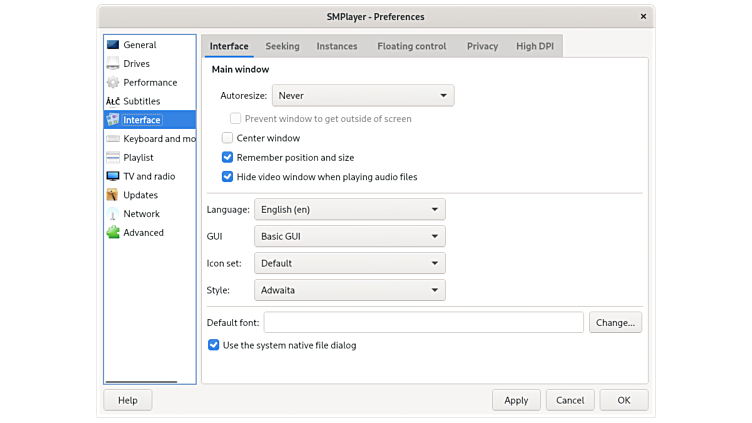Image resolution: width=752 pixels, height=423 pixels.
Task: Open the Floating control tab
Action: pos(411,46)
